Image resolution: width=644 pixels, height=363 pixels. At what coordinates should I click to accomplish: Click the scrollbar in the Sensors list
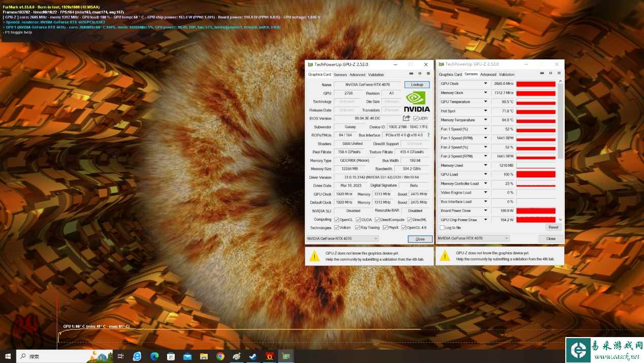click(x=560, y=121)
